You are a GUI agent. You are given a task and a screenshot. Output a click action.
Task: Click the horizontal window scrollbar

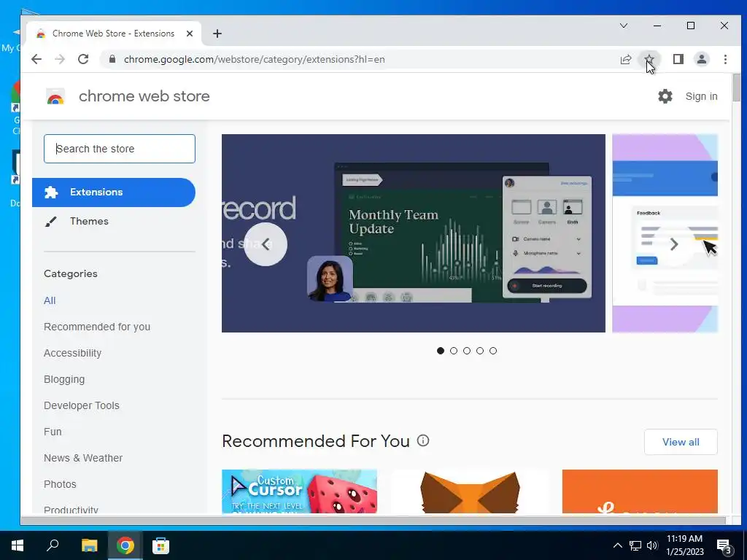373,521
